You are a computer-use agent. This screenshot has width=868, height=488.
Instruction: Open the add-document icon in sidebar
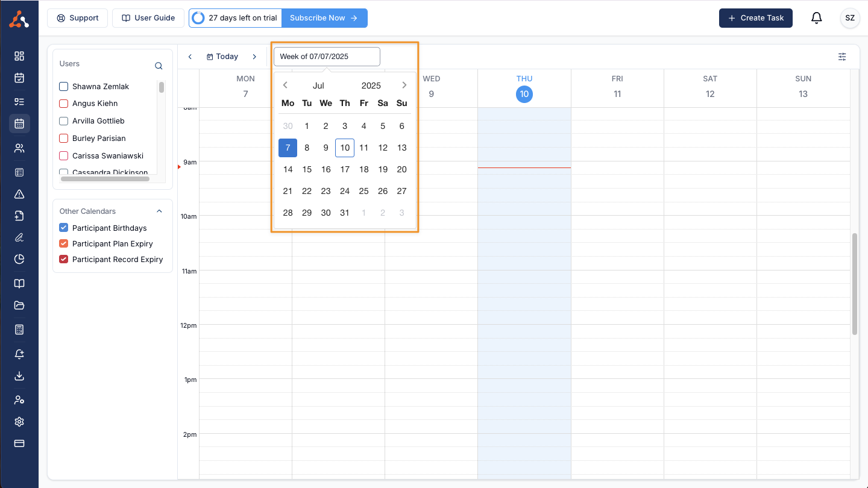point(19,216)
